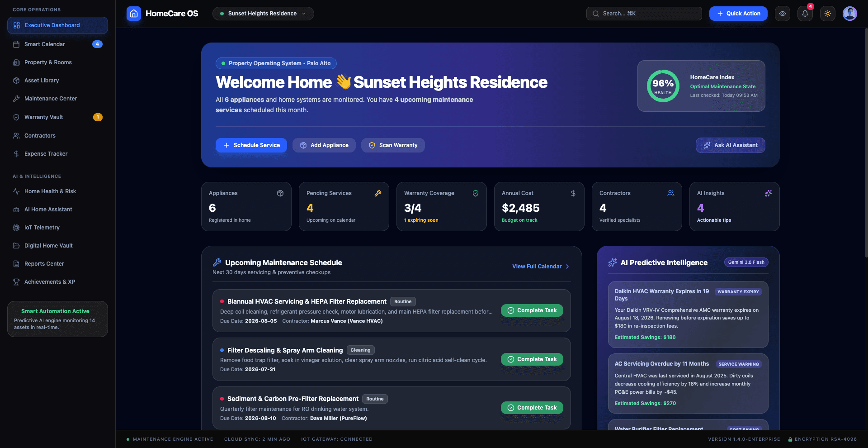Click the page vertical scrollbar
Viewport: 868px width, 448px height.
coord(866,143)
